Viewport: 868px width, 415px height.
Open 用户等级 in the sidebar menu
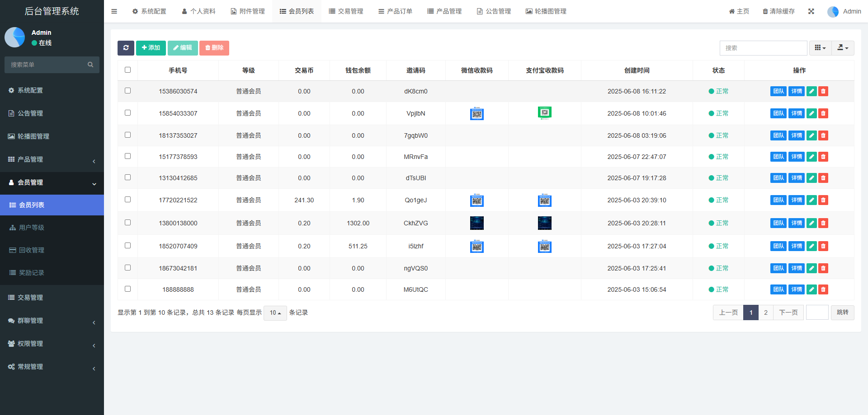pyautogui.click(x=32, y=228)
